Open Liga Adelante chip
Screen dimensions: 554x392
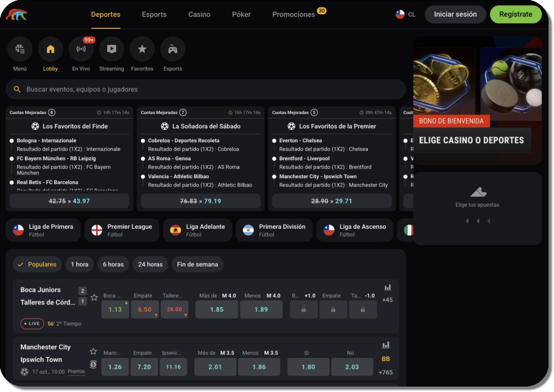(x=198, y=230)
